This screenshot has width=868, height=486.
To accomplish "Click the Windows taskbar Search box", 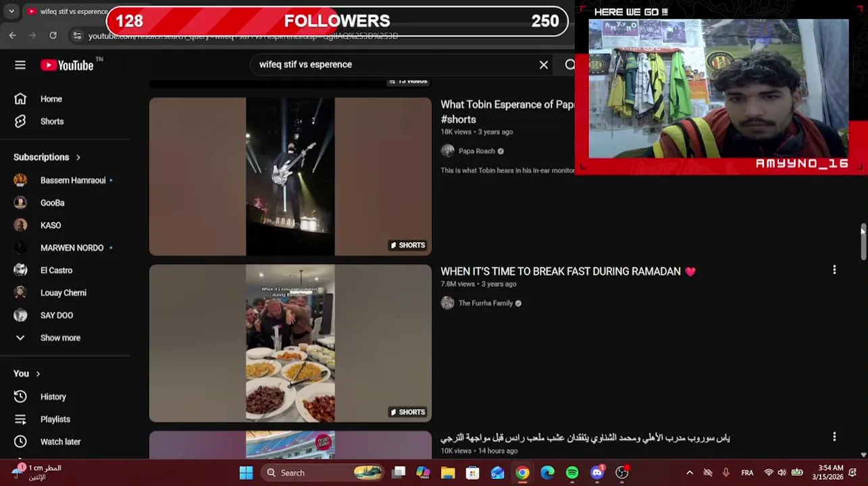I will (323, 473).
